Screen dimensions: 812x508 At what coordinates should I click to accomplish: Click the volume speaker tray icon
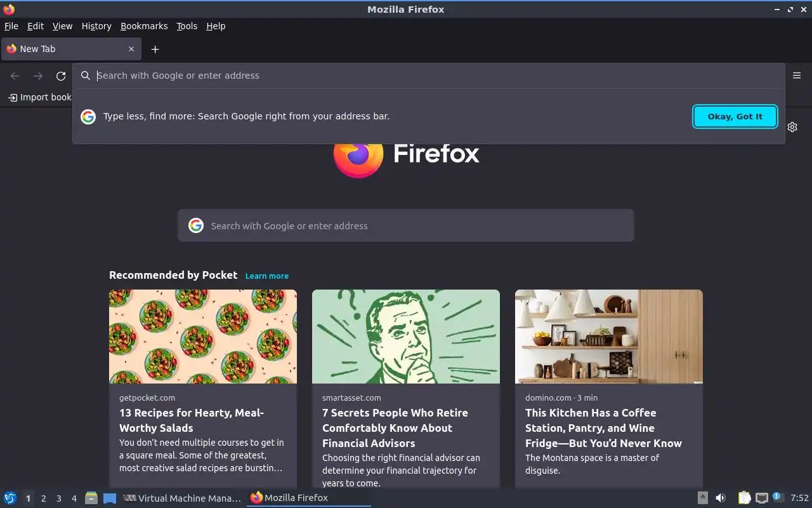tap(721, 498)
